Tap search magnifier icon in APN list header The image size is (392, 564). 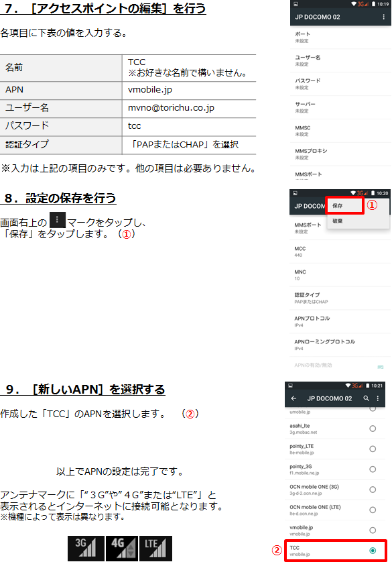366,398
